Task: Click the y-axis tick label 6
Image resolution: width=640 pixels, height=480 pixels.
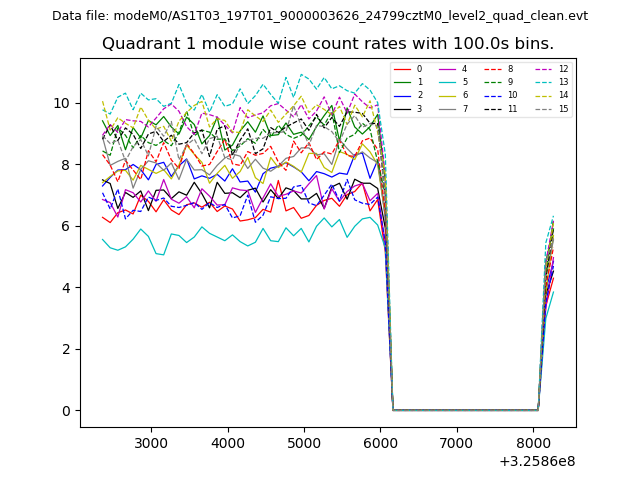Action: point(65,226)
